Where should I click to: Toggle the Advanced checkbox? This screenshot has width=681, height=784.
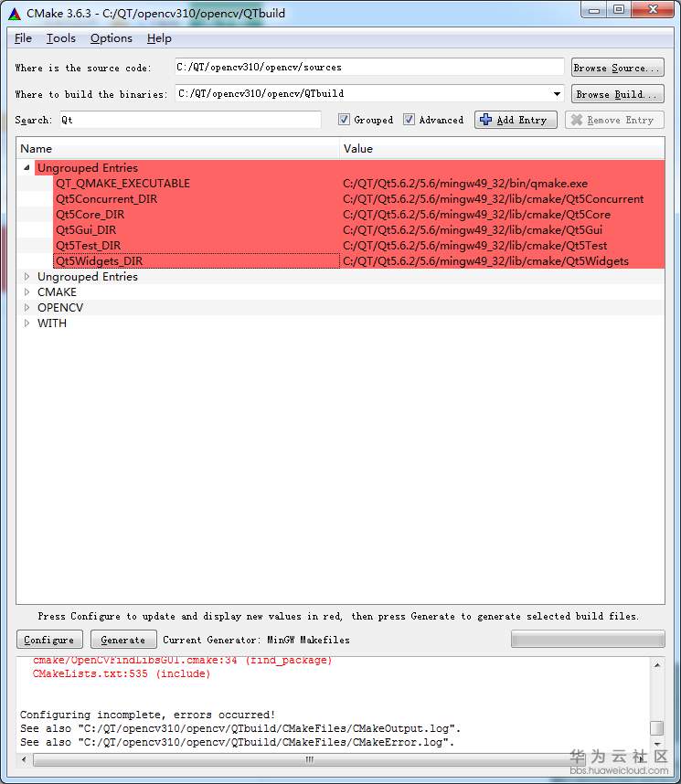click(409, 120)
